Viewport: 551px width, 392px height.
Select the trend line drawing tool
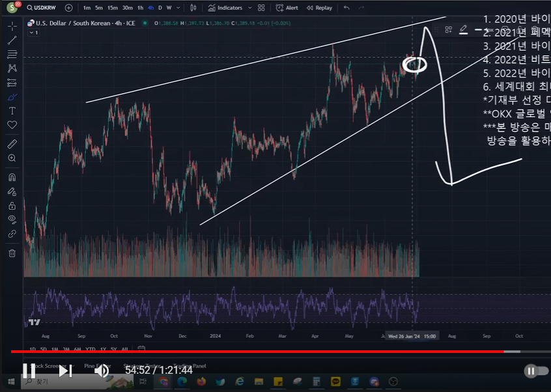click(12, 40)
